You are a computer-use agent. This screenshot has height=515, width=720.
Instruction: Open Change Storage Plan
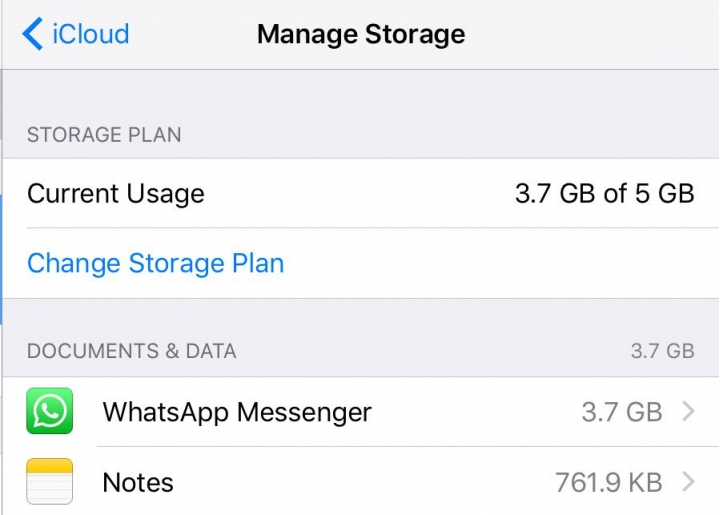pos(156,263)
